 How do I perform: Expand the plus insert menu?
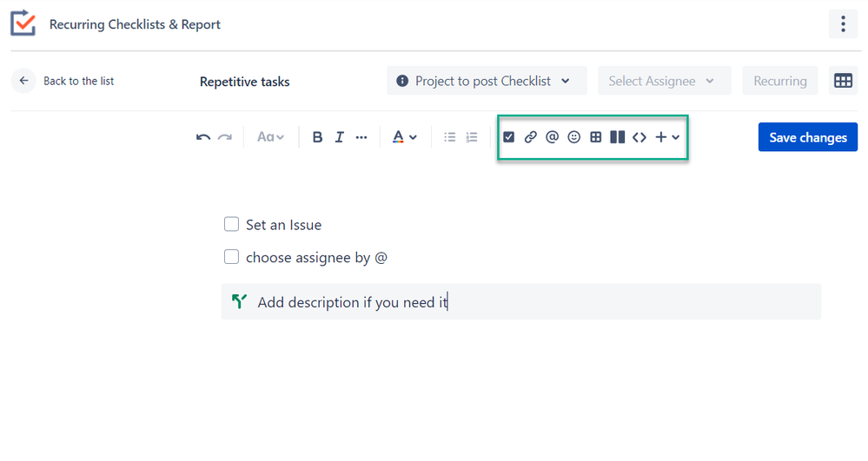[667, 137]
